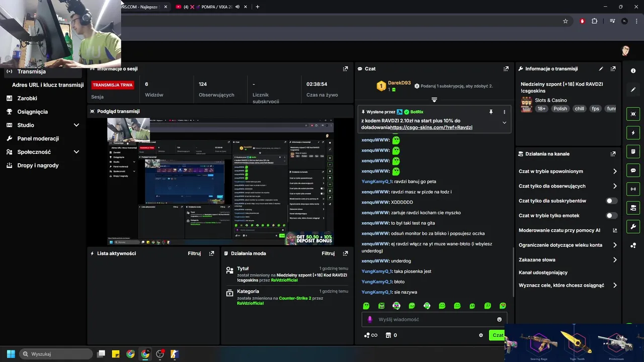Open Ograniczenie dotyczące wieku konta options
The height and width of the screenshot is (362, 644).
[568, 245]
